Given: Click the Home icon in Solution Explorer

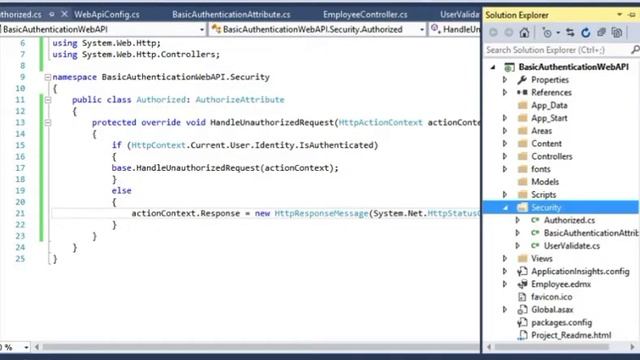Looking at the screenshot, I should 524,33.
